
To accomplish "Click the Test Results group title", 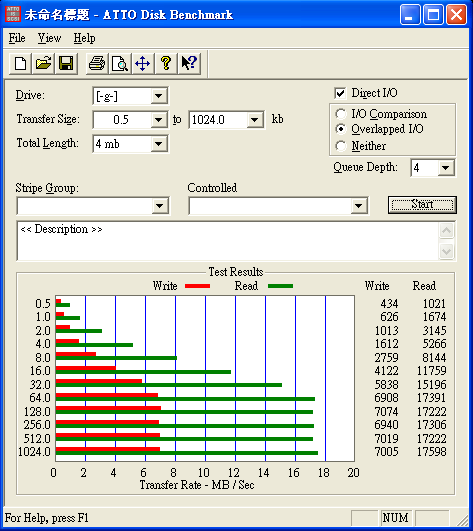I will (236, 272).
